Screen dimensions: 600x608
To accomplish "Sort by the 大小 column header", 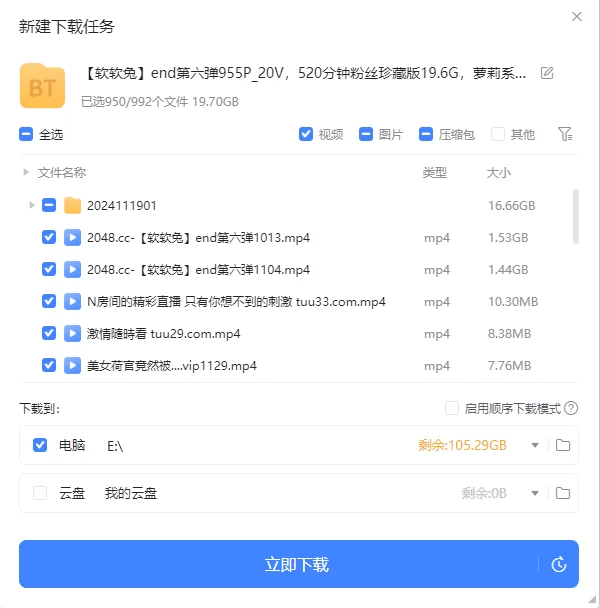I will [498, 173].
